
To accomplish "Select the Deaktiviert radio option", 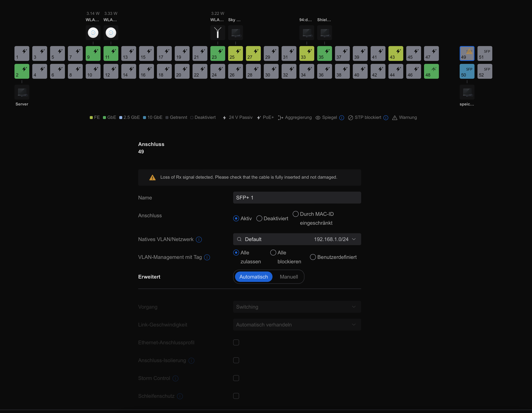I will pyautogui.click(x=259, y=218).
